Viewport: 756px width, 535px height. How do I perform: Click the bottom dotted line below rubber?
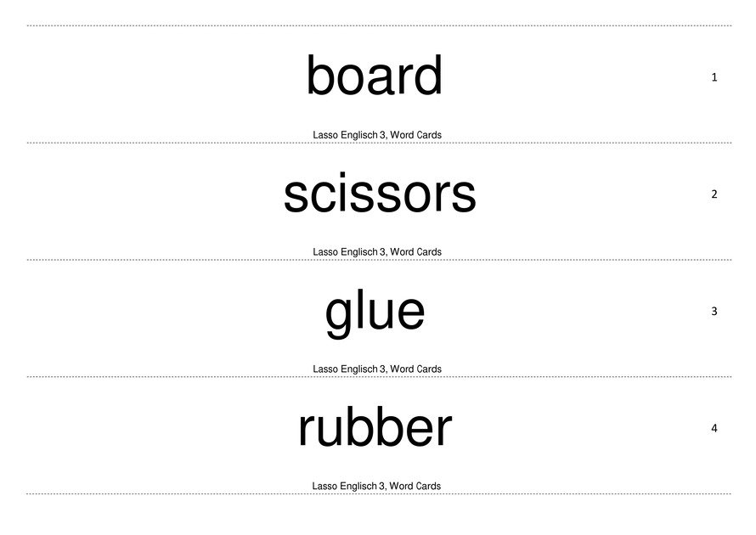(378, 494)
